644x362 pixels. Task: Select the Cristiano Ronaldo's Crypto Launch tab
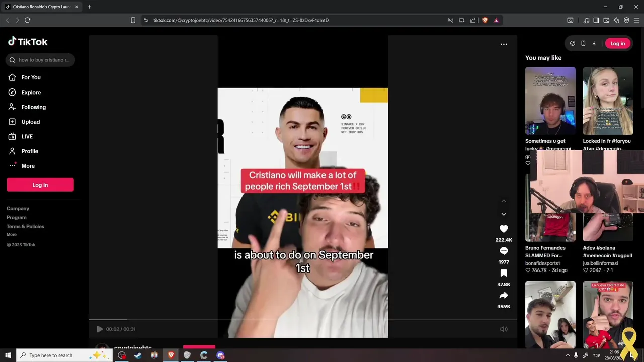coord(41,7)
